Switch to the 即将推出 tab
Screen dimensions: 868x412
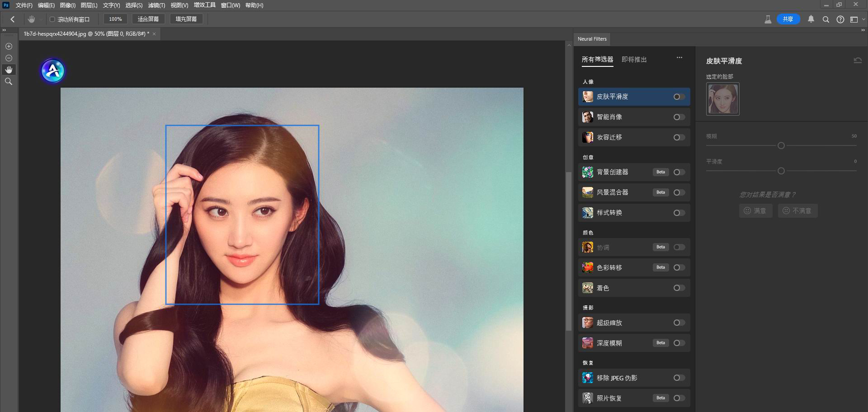click(x=634, y=59)
